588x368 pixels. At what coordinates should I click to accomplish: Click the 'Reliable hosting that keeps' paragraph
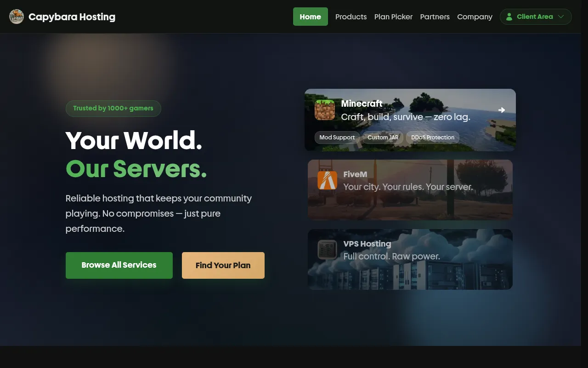[159, 213]
